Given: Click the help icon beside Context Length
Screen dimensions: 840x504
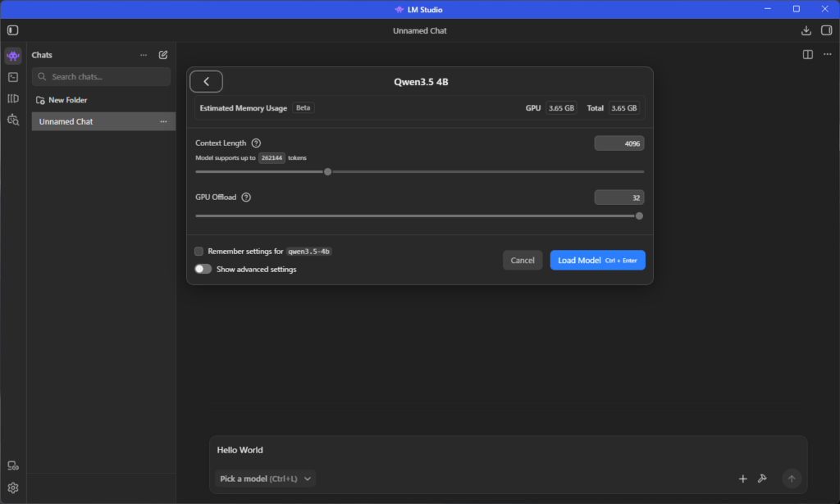Looking at the screenshot, I should [x=256, y=143].
